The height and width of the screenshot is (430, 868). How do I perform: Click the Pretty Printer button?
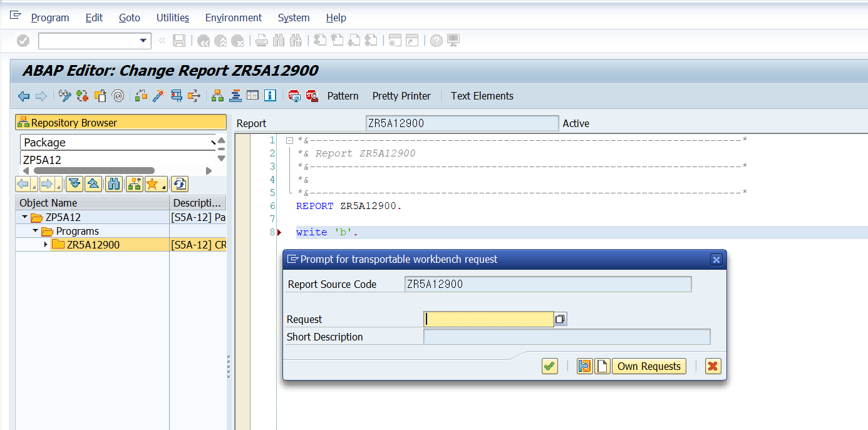coord(401,96)
